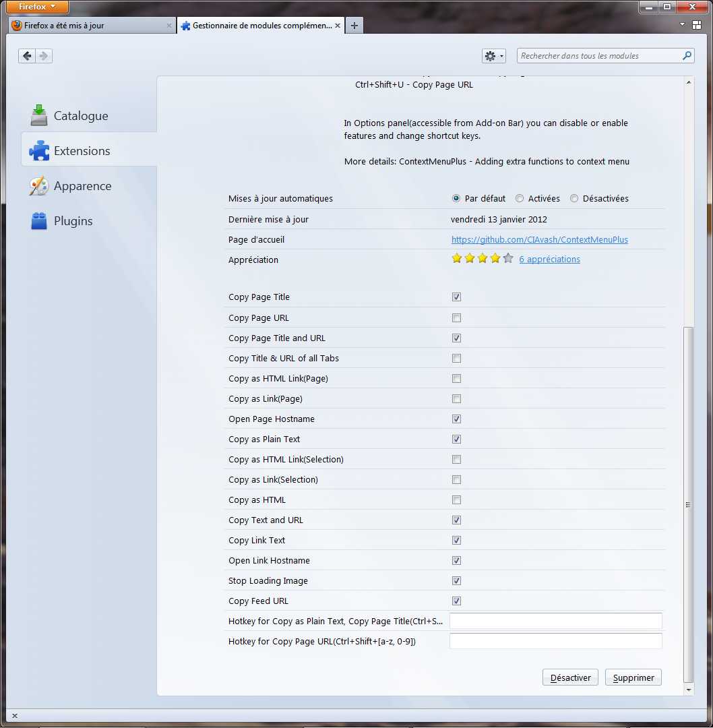Toggle 'Open Link Hostname' checkbox
The height and width of the screenshot is (728, 713).
click(456, 560)
